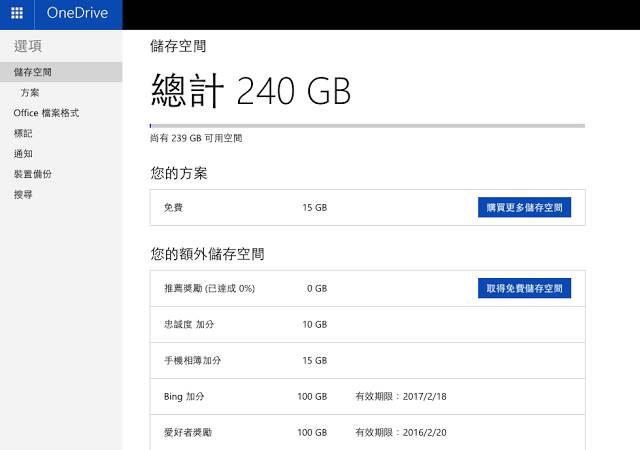
Task: Click 100 GB in 愛好者獎勵 row
Action: (x=312, y=432)
